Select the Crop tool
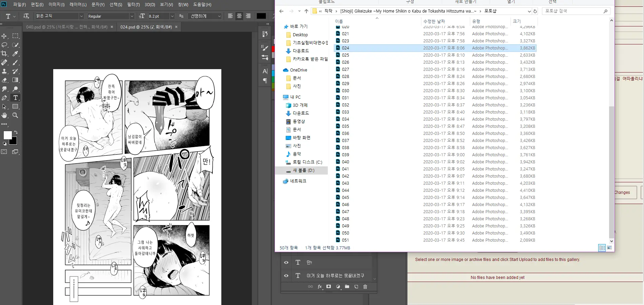Image resolution: width=644 pixels, height=305 pixels. 4,54
